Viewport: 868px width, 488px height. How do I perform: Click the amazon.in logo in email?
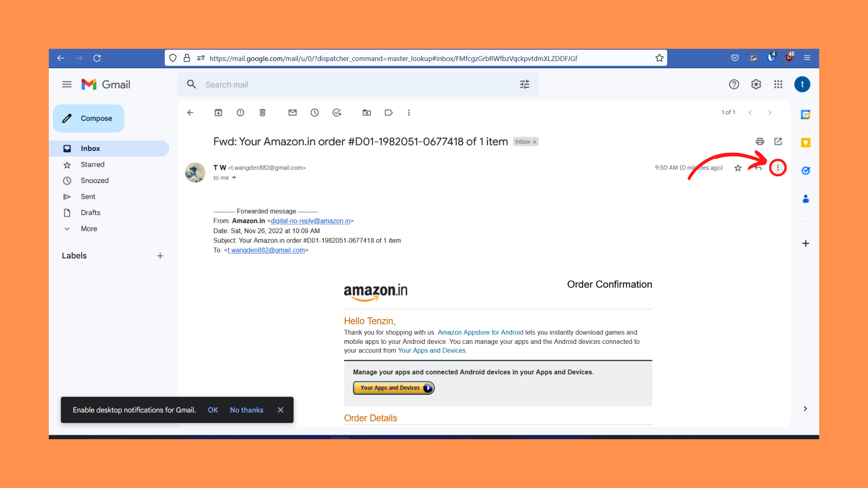click(376, 292)
